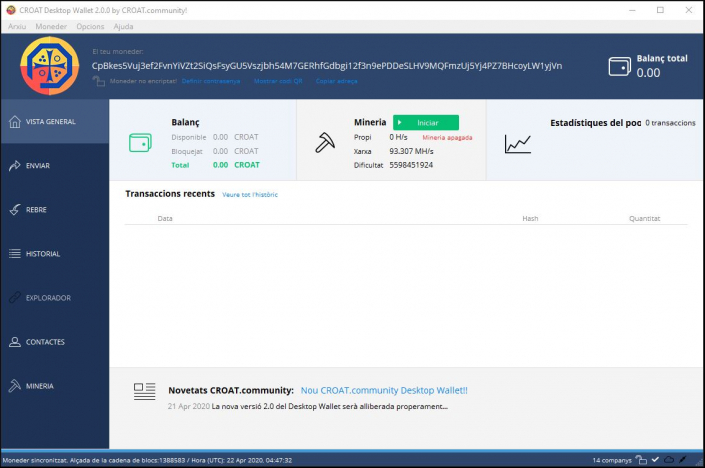The width and height of the screenshot is (705, 468).
Task: Show the Historial transaction list
Action: pos(54,254)
